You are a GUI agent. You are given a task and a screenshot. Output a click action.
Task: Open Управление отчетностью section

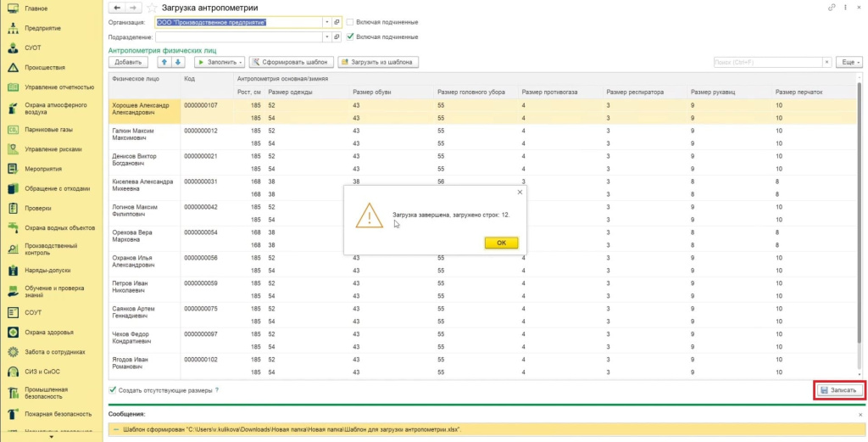(59, 87)
